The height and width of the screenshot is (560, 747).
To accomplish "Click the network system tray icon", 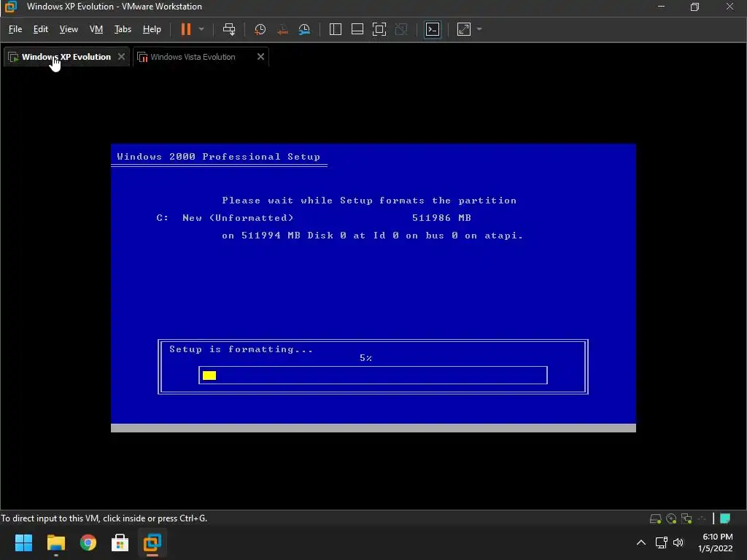I will coord(661,542).
